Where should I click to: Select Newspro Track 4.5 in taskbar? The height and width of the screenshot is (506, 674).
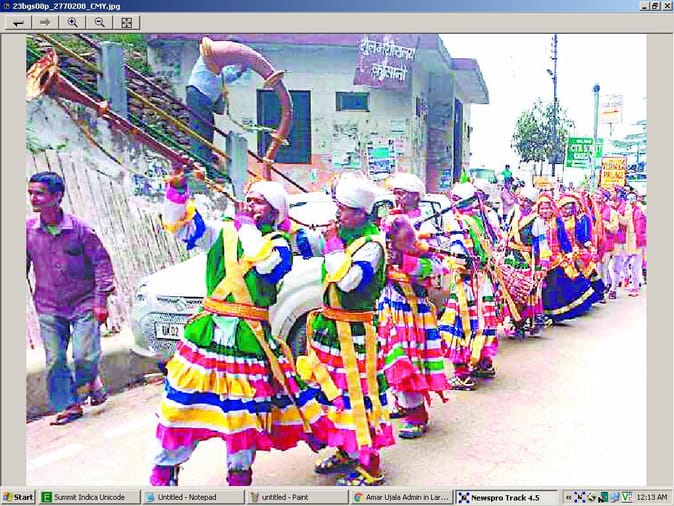click(x=506, y=497)
